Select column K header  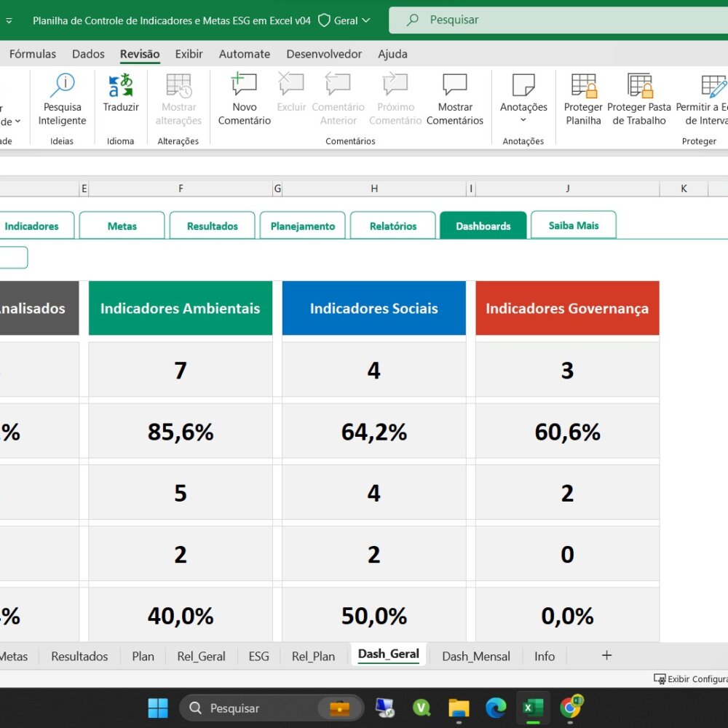(684, 189)
